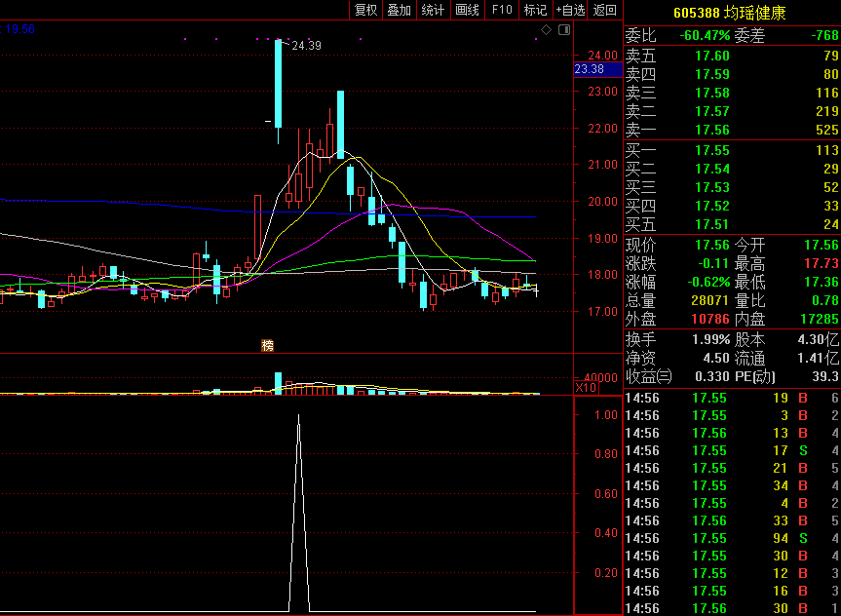Image resolution: width=841 pixels, height=616 pixels.
Task: Click the 流通 value 1.41亿
Action: (818, 358)
